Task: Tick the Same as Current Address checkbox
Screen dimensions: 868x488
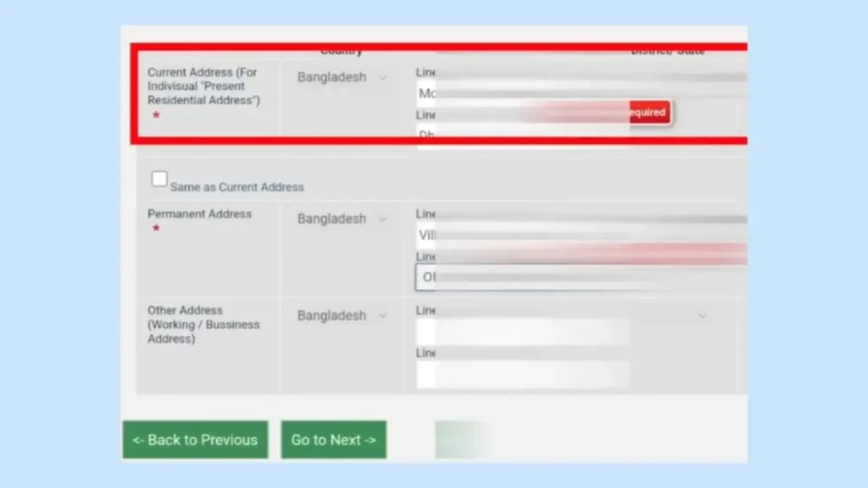Action: (159, 180)
